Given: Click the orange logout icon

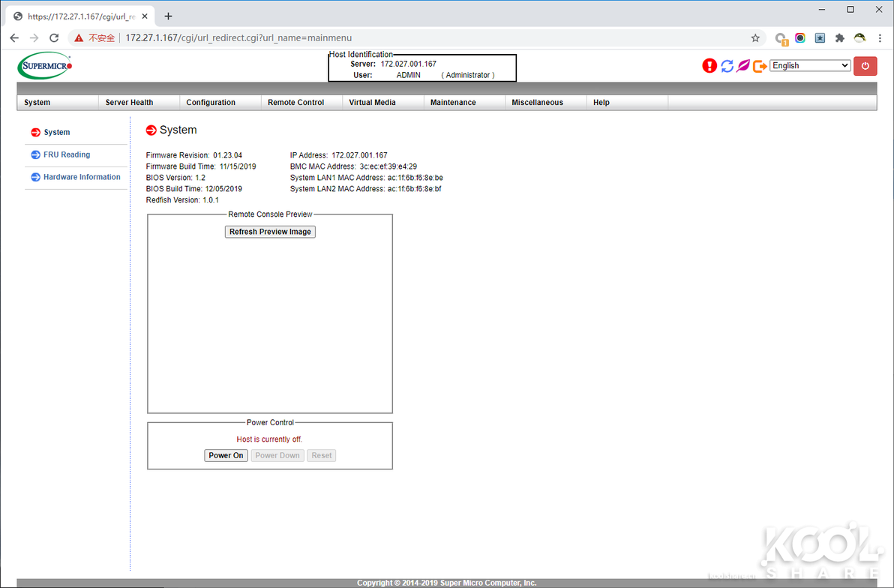Looking at the screenshot, I should tap(760, 66).
